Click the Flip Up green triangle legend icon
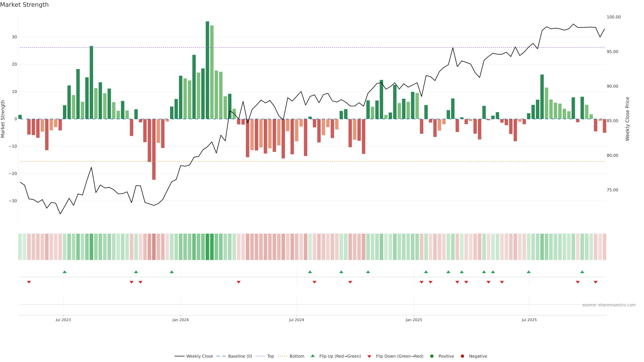Viewport: 644px width, 362px height. [312, 356]
